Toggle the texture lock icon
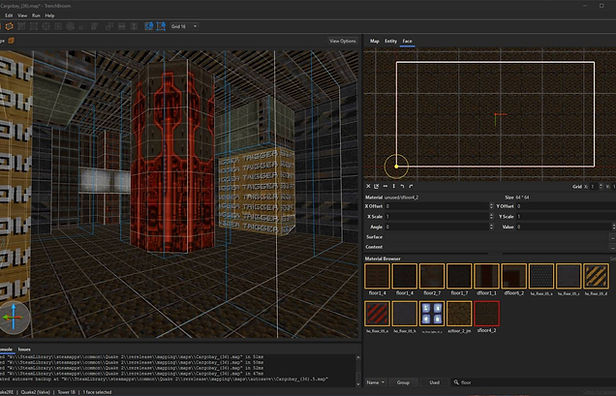Image resolution: width=616 pixels, height=396 pixels. tap(149, 26)
